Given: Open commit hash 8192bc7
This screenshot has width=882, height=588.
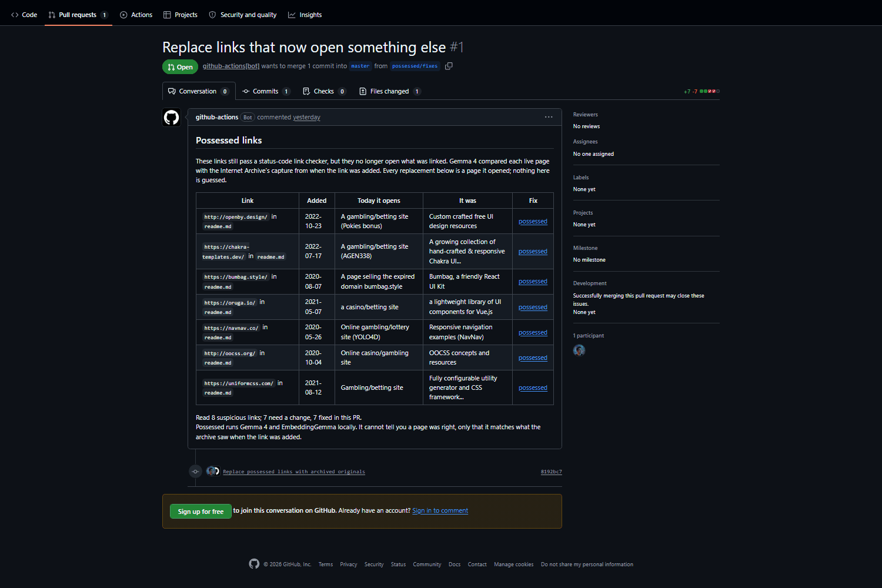Looking at the screenshot, I should coord(552,472).
